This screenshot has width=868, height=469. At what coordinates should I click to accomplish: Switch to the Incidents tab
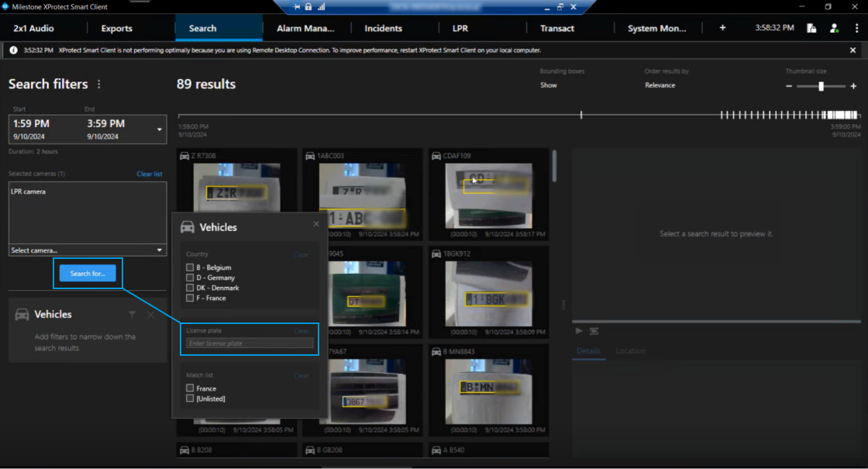coord(383,28)
